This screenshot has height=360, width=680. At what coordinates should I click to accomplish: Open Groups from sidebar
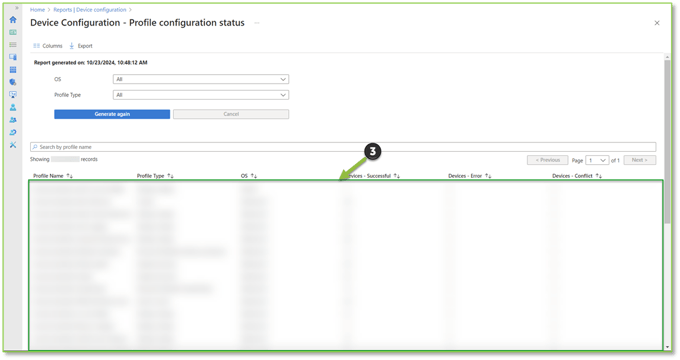[x=13, y=120]
